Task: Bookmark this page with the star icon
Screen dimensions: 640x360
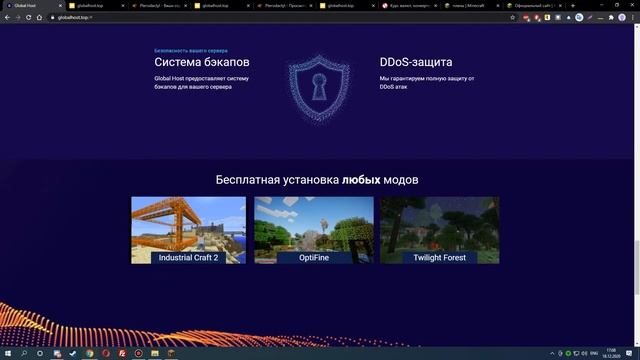Action: coord(513,18)
